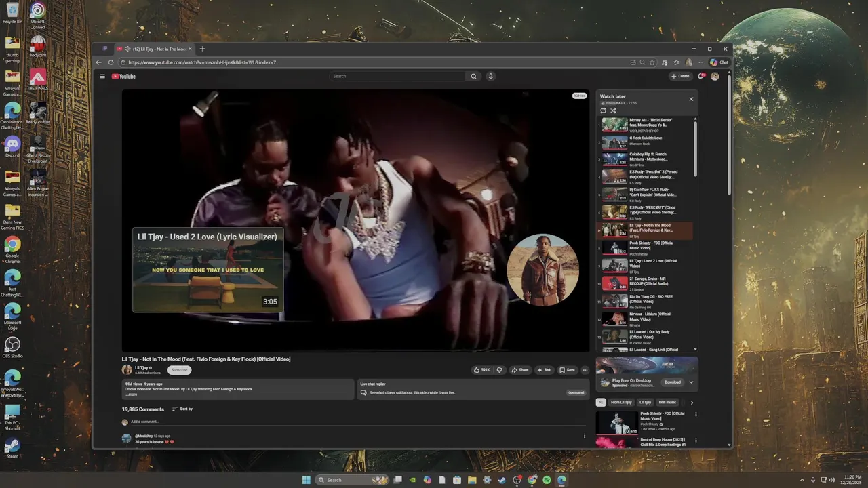Go to the YouTube home logo

pyautogui.click(x=123, y=76)
